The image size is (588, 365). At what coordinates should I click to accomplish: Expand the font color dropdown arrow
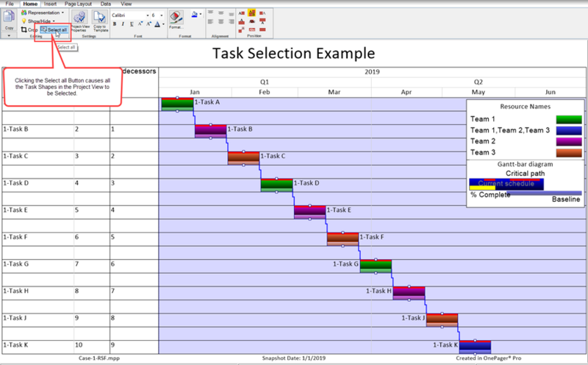tap(163, 24)
